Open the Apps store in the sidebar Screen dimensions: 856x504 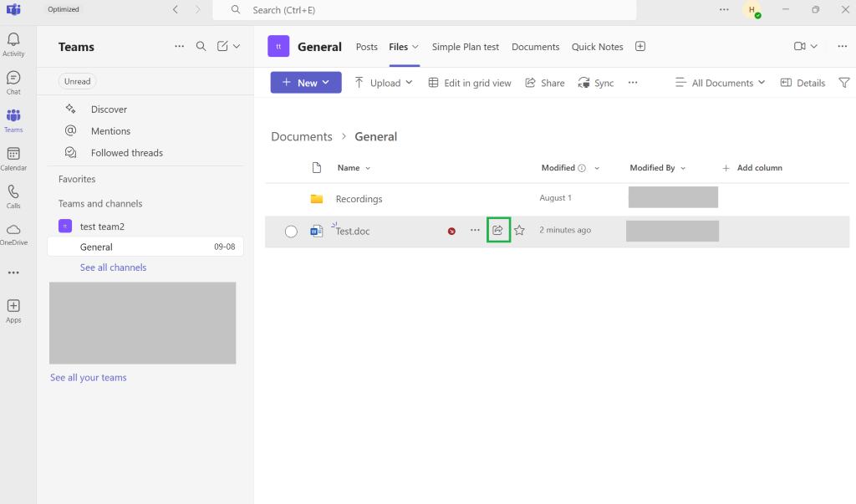point(13,311)
